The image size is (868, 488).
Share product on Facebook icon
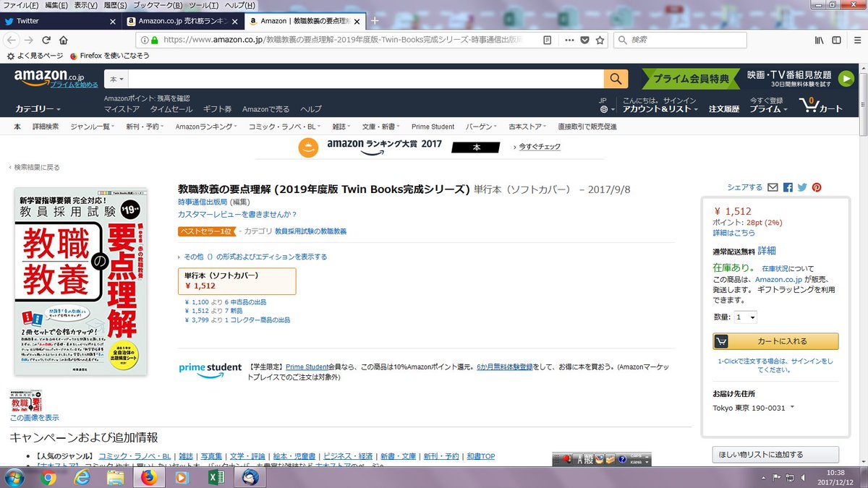[788, 187]
